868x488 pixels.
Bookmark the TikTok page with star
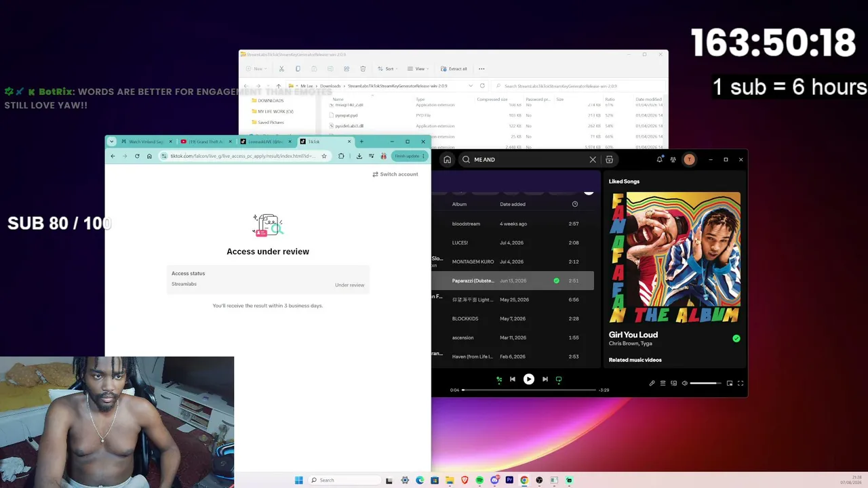tap(324, 156)
